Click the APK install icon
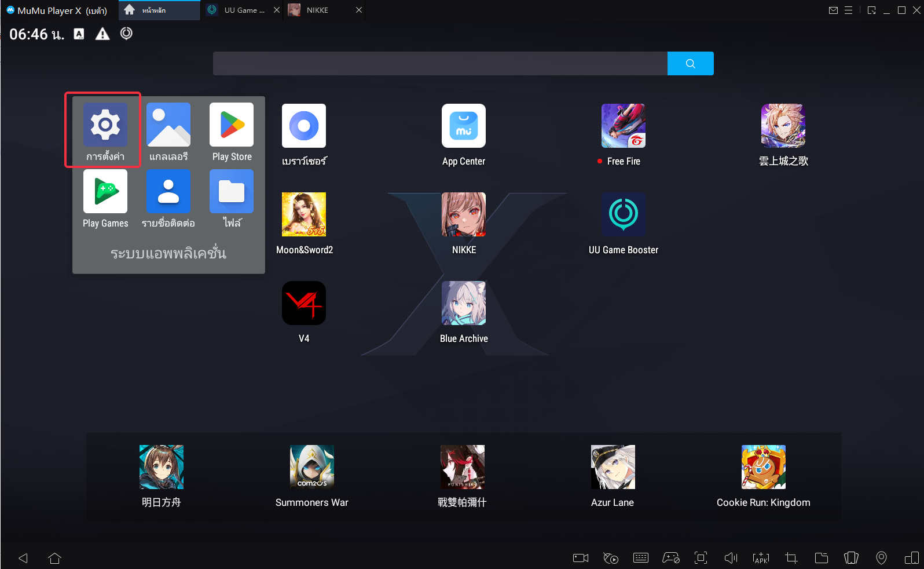 pyautogui.click(x=761, y=558)
